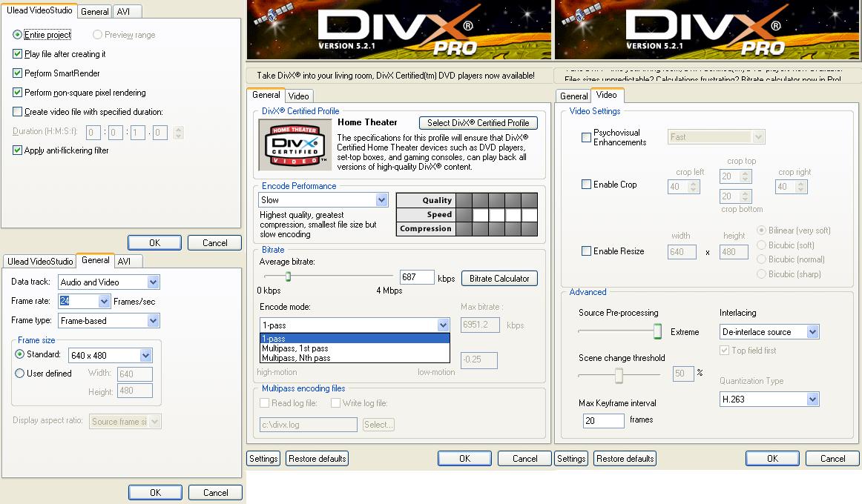Select the Entire project radio button
The image size is (862, 504).
tap(17, 35)
